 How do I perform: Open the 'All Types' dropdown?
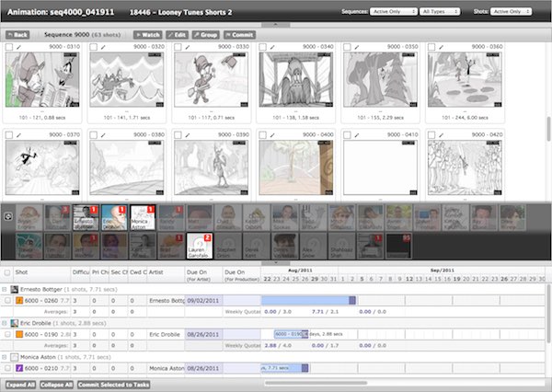440,11
